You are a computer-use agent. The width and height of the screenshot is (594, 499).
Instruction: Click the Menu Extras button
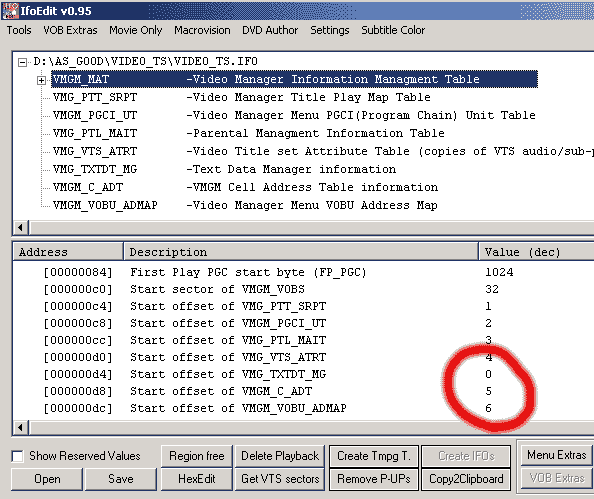click(x=556, y=455)
